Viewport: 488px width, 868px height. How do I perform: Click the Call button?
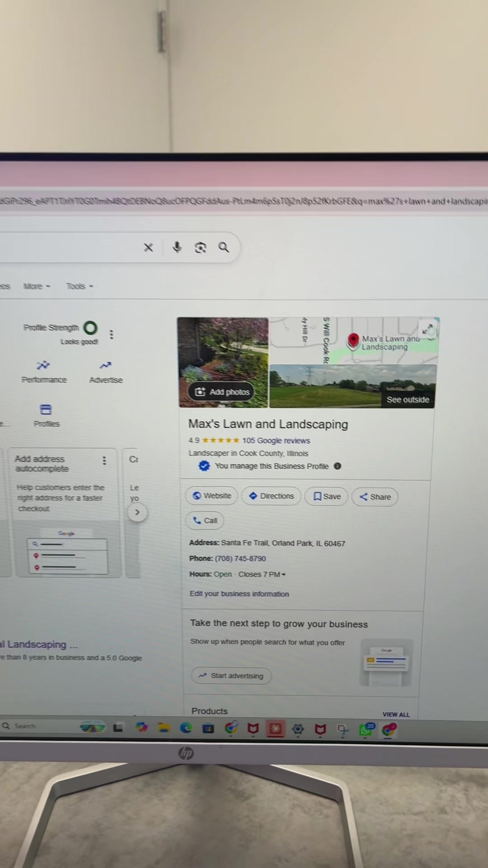[205, 520]
